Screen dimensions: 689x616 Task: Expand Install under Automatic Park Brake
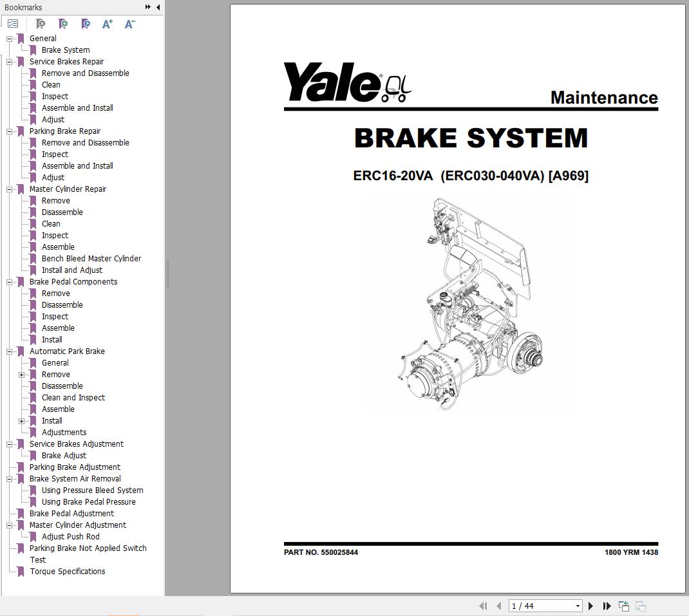[x=21, y=421]
